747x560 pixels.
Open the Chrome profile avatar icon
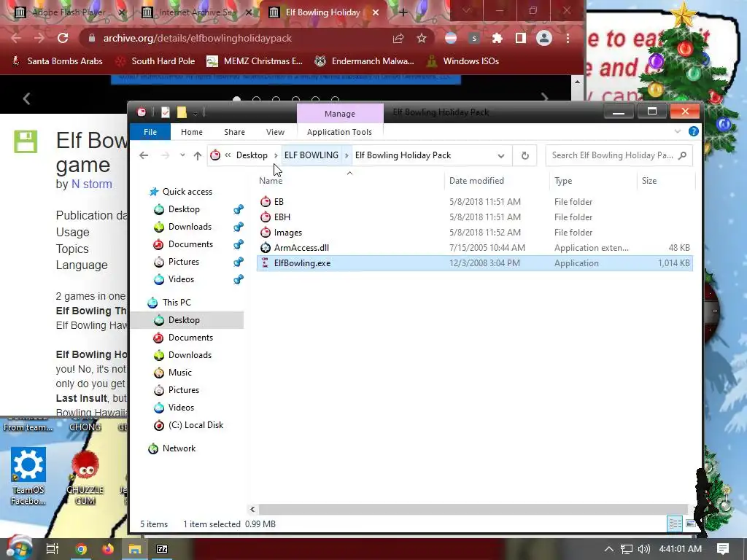(x=543, y=38)
